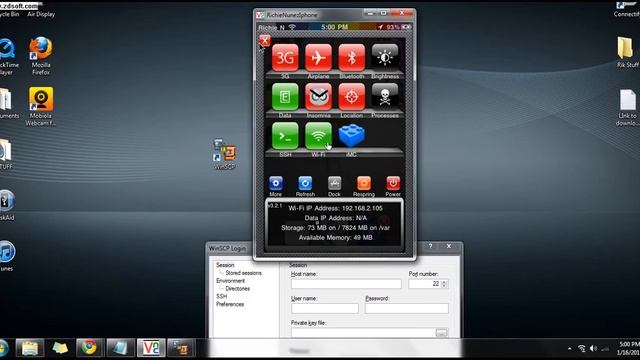640x360 pixels.
Task: Open Windows Explorer from the taskbar
Action: [30, 348]
